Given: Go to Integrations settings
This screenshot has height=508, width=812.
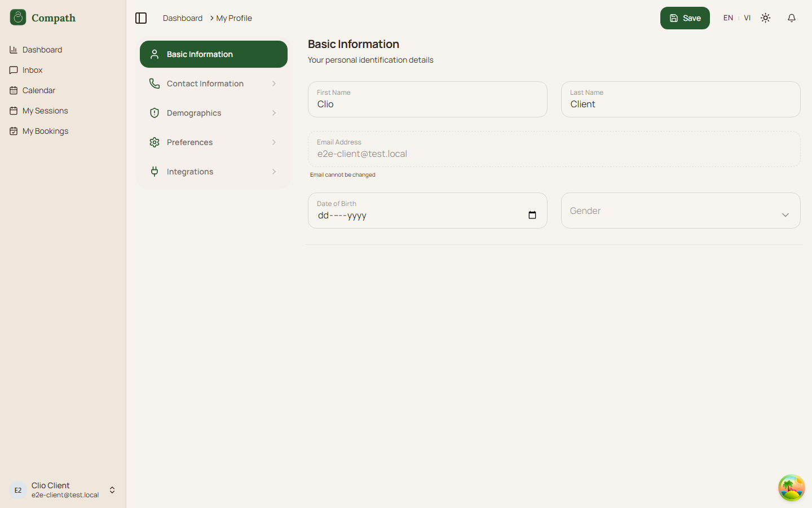Looking at the screenshot, I should [x=213, y=172].
